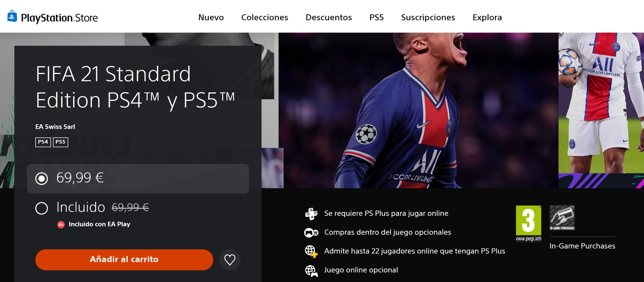Image resolution: width=644 pixels, height=282 pixels.
Task: Click the Añadir al carrito button
Action: [124, 260]
